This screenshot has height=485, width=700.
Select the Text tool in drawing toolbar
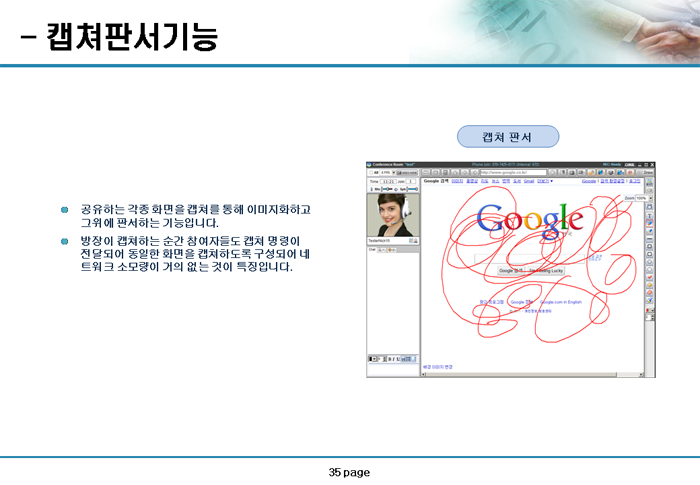coord(650,216)
